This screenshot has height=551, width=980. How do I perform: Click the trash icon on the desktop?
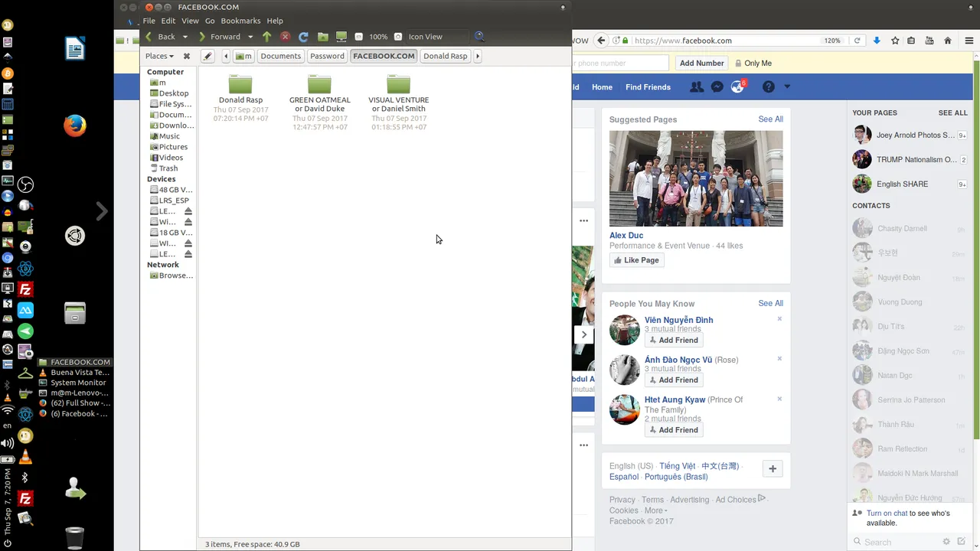[74, 538]
